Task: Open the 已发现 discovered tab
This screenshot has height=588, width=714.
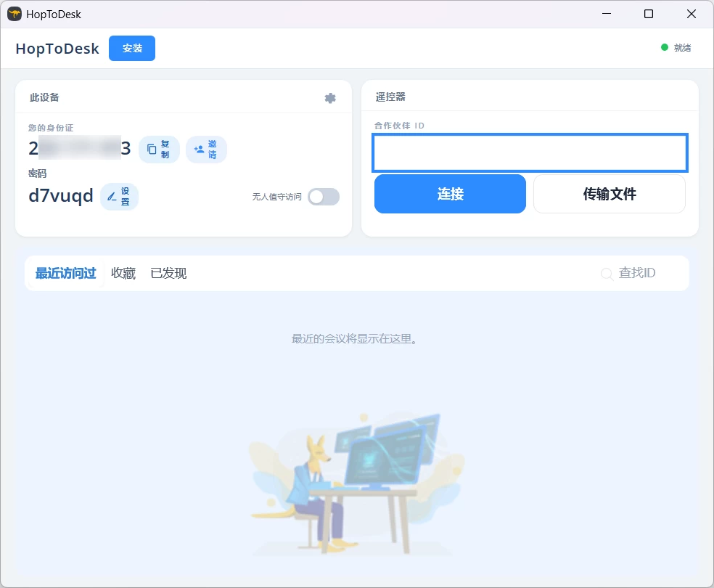Action: [x=168, y=273]
